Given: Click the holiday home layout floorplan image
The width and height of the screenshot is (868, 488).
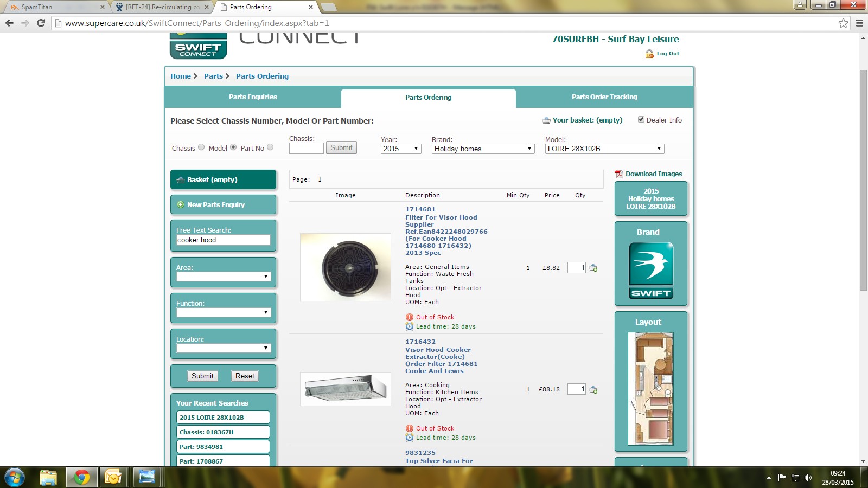Looking at the screenshot, I should click(x=650, y=388).
